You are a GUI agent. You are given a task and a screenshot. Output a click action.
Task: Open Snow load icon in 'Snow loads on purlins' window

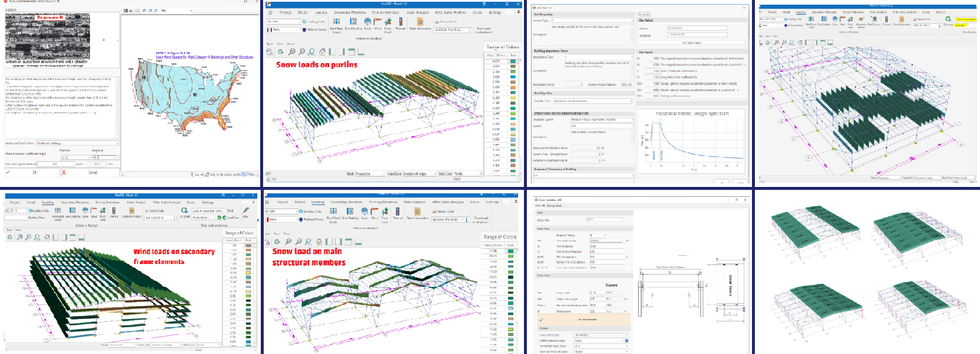(367, 22)
